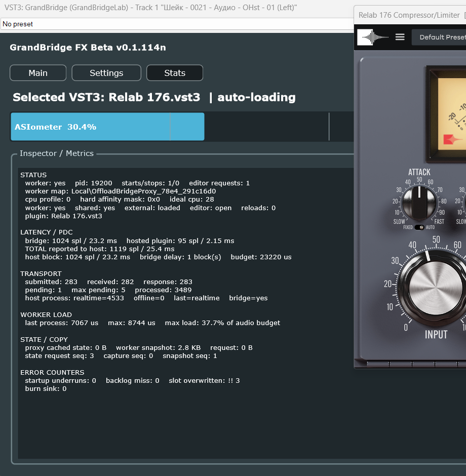The width and height of the screenshot is (466, 476).
Task: Click the 'slot overwritten: !! 3' counter
Action: (x=204, y=380)
